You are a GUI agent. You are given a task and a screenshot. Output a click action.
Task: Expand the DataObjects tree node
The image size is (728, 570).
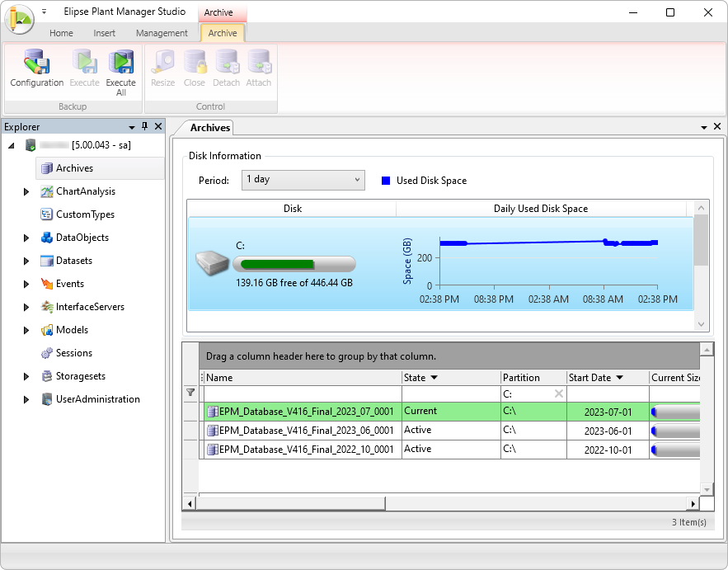click(x=27, y=238)
